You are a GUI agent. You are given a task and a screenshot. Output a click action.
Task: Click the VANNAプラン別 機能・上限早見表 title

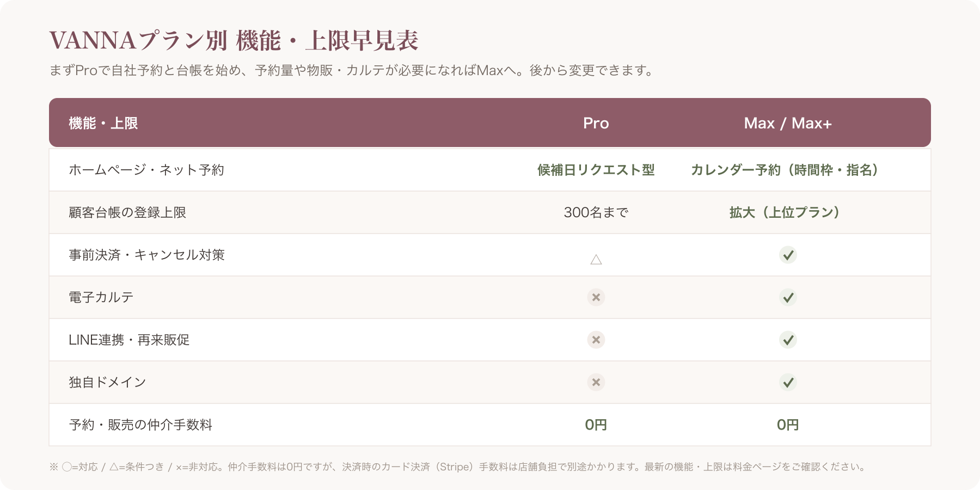pyautogui.click(x=234, y=41)
